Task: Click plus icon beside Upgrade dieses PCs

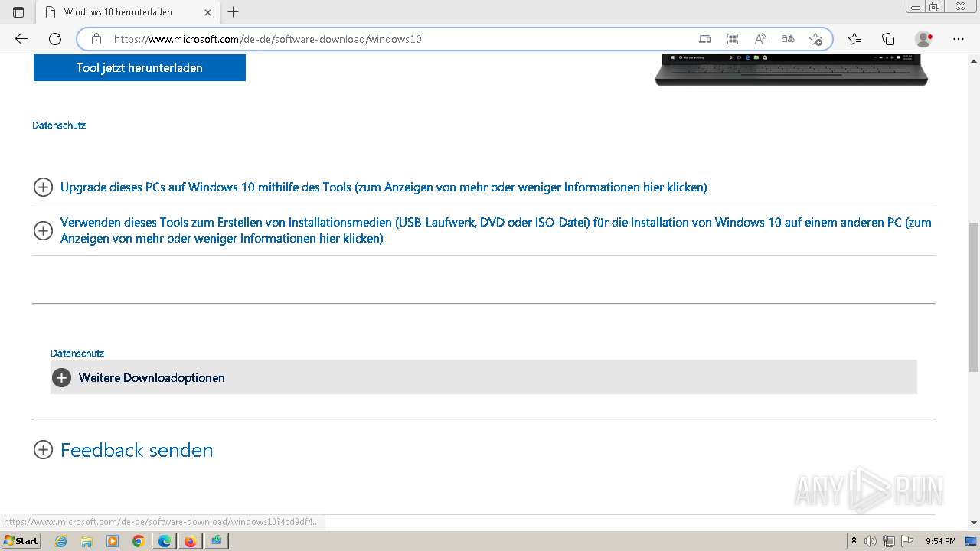Action: (43, 187)
